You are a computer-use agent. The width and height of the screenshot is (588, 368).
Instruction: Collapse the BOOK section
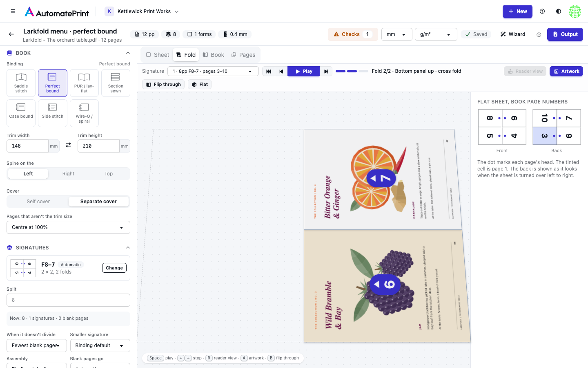(x=128, y=53)
